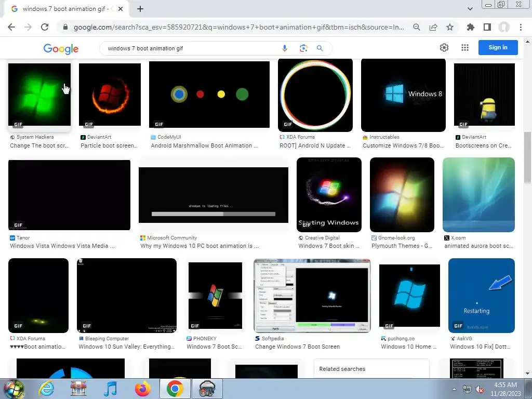The height and width of the screenshot is (399, 532).
Task: Open the red fiery Windows logo thumbnail
Action: [110, 95]
